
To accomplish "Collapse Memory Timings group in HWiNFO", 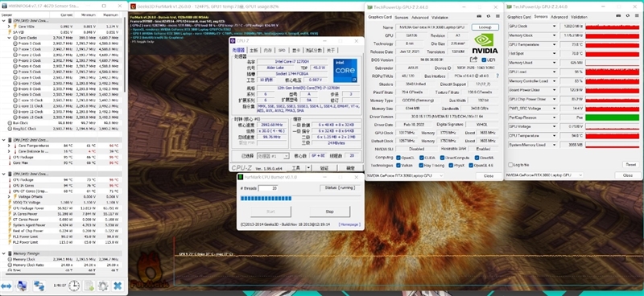I will 4,253.
